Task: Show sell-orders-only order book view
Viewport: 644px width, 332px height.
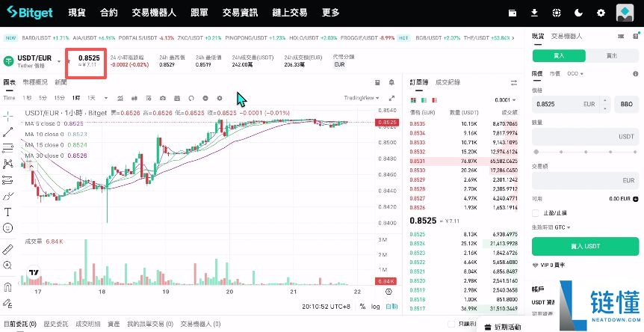Action: click(435, 100)
